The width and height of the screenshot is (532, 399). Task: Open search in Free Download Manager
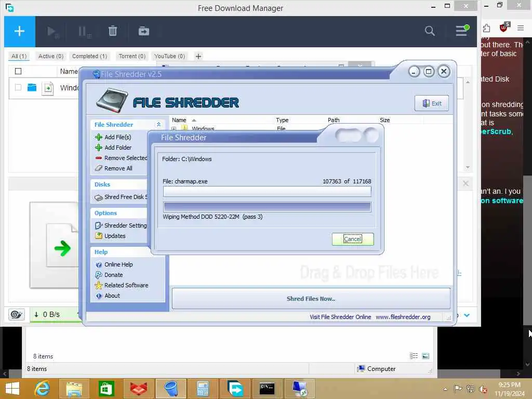pos(430,31)
